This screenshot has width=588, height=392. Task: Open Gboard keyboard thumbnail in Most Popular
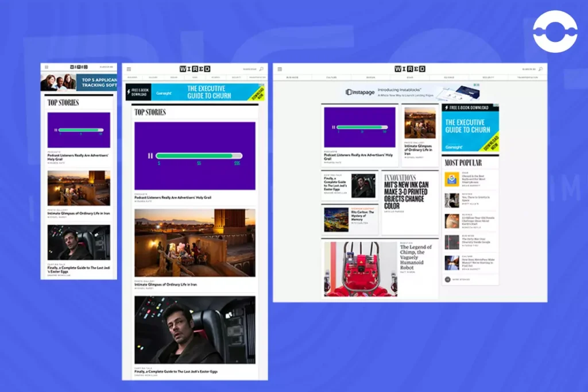click(x=452, y=179)
